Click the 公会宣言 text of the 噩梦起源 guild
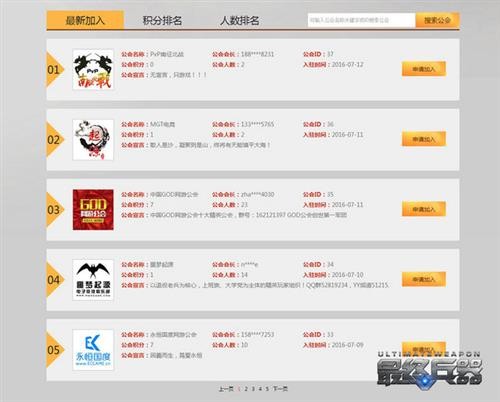 [x=269, y=285]
